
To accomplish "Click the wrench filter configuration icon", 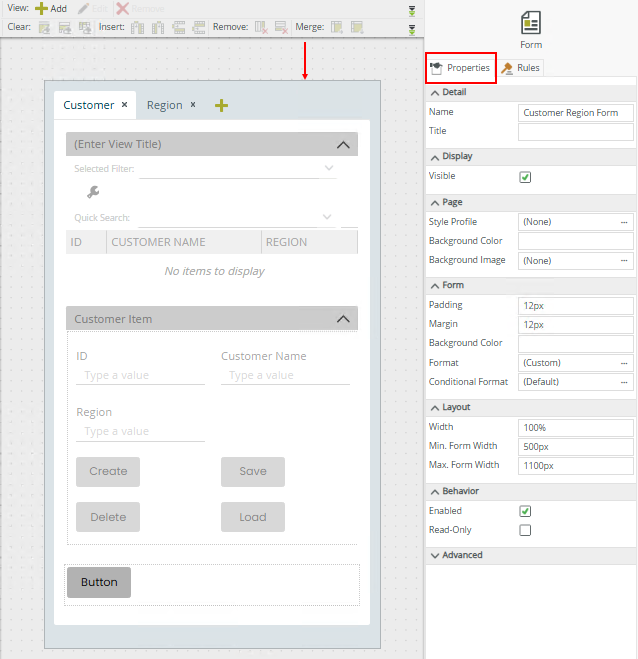I will tap(93, 192).
